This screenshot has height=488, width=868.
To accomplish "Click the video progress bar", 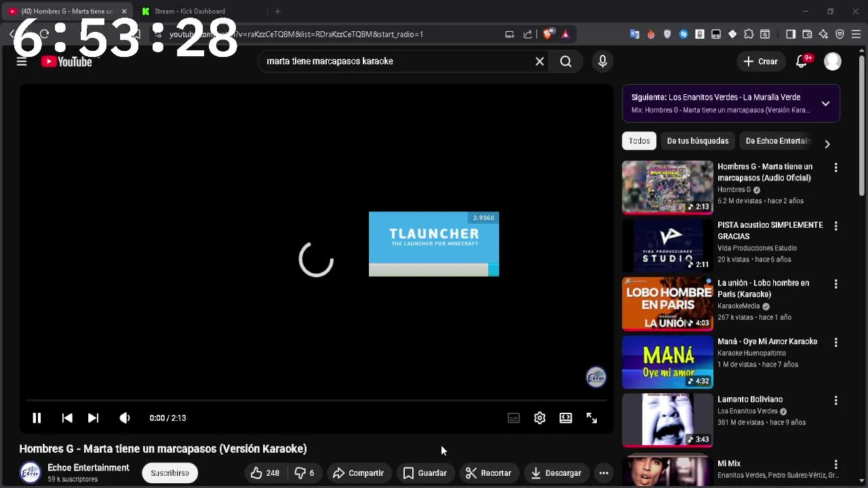I will (316, 401).
